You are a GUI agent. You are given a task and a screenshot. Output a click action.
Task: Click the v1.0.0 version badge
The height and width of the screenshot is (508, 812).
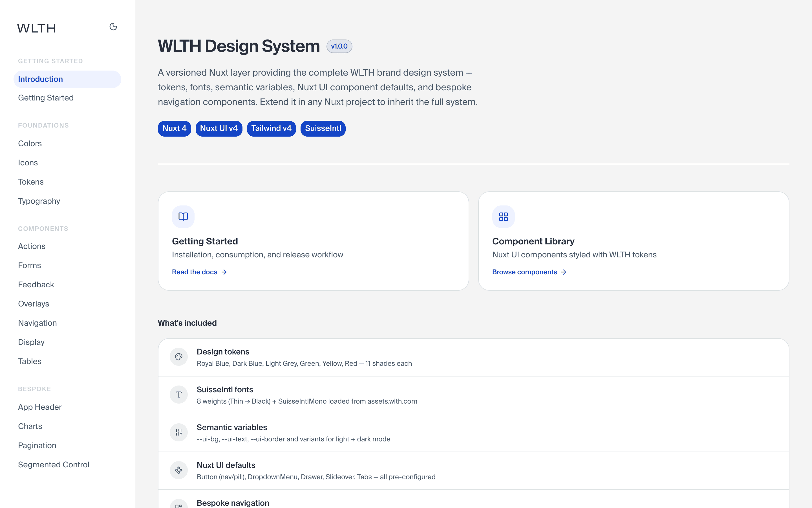pos(339,46)
